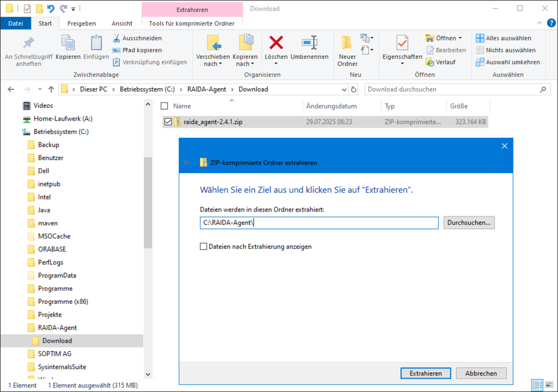Click the Explorer back navigation arrow
The width and height of the screenshot is (558, 392).
pos(11,89)
